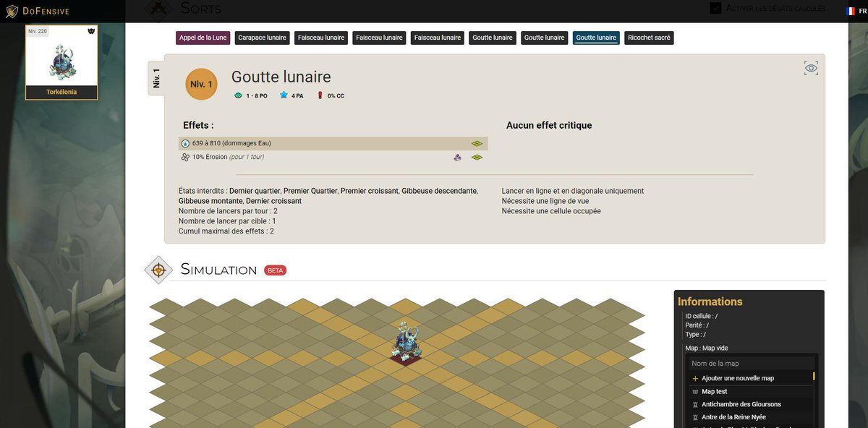Click the plus icon to add map
868x428 pixels.
pos(695,378)
